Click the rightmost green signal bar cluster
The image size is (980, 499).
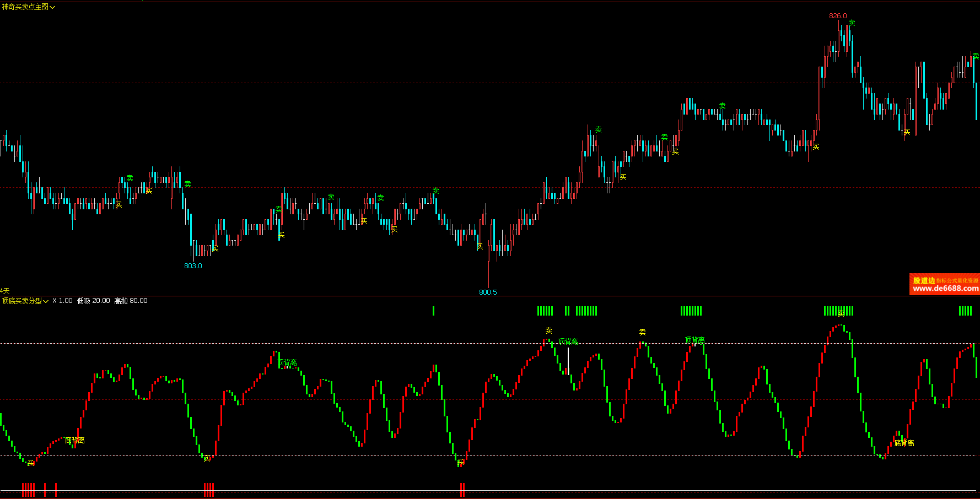965,311
